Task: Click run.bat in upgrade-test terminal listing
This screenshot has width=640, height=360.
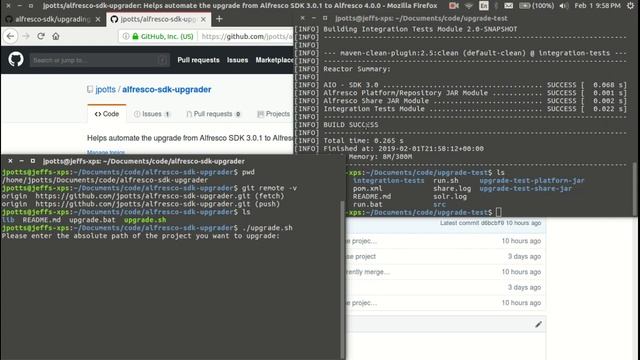Action: (x=367, y=204)
